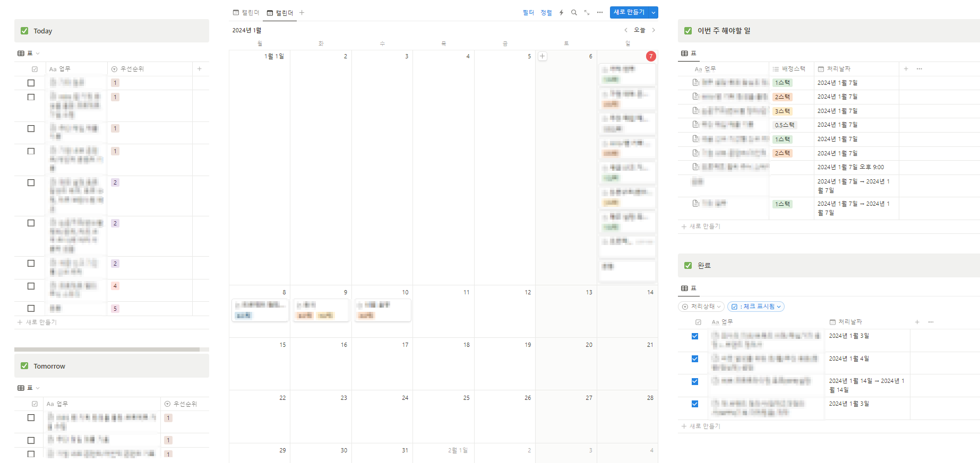
Task: Click the checkbox column header in 완료 table
Action: pos(698,322)
